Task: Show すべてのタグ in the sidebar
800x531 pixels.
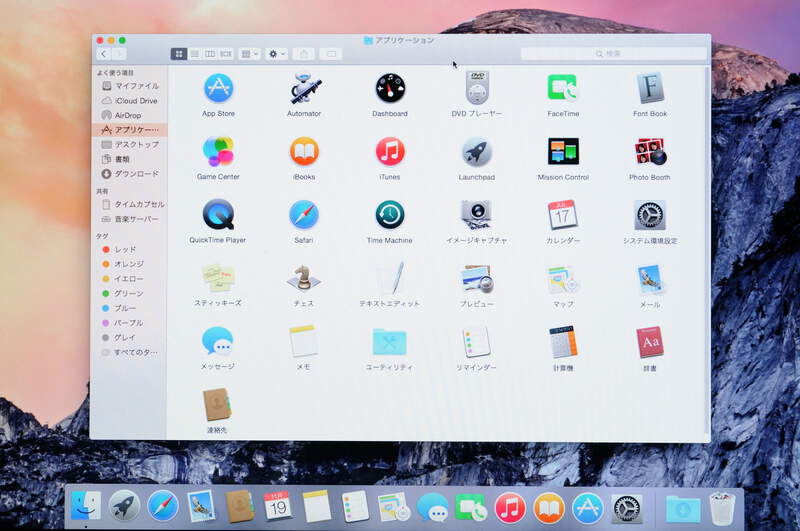Action: click(x=130, y=352)
